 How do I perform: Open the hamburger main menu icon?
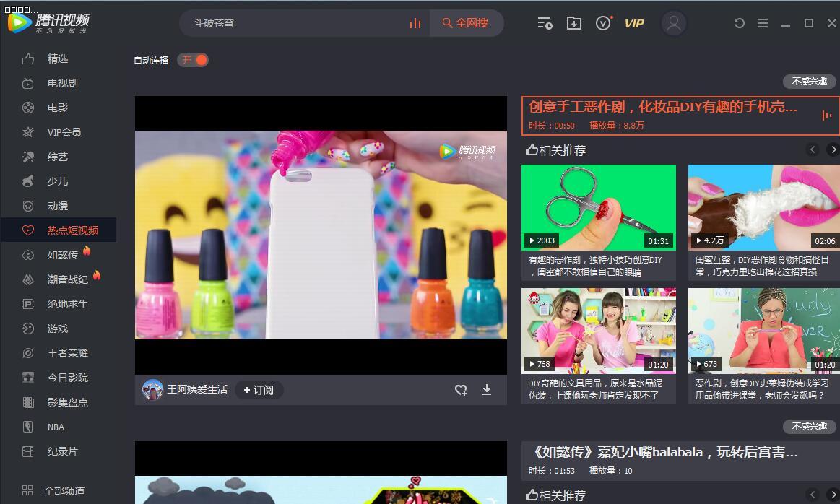762,23
